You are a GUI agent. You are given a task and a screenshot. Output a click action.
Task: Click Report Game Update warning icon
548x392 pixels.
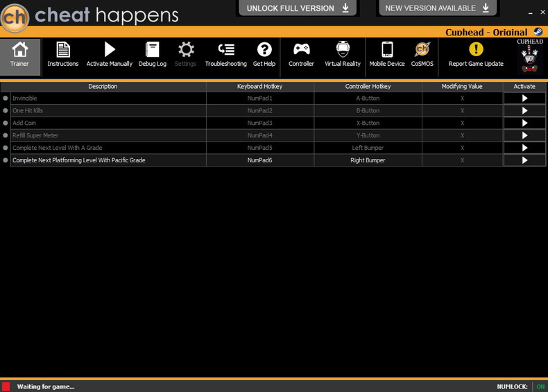tap(476, 49)
